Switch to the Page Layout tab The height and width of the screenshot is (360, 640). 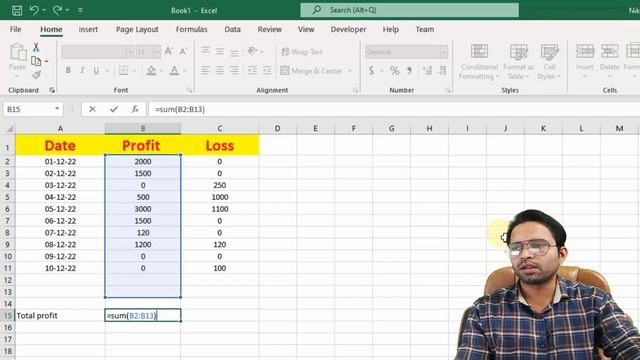137,29
